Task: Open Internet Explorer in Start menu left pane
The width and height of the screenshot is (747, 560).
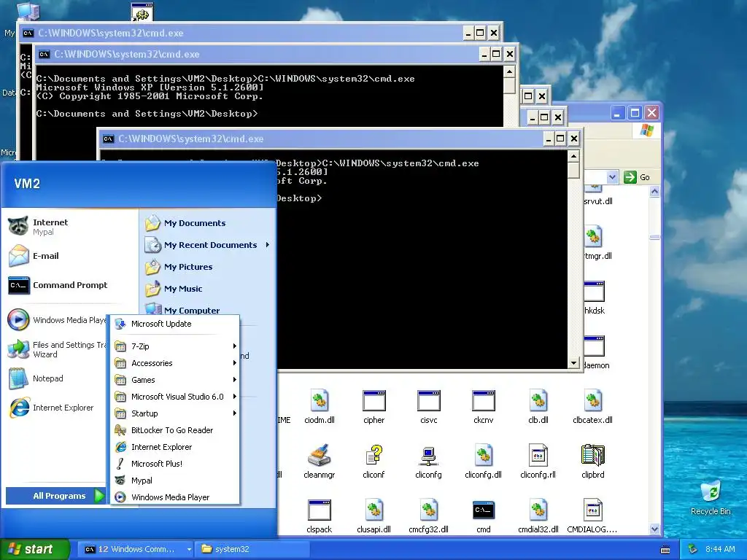Action: point(56,408)
